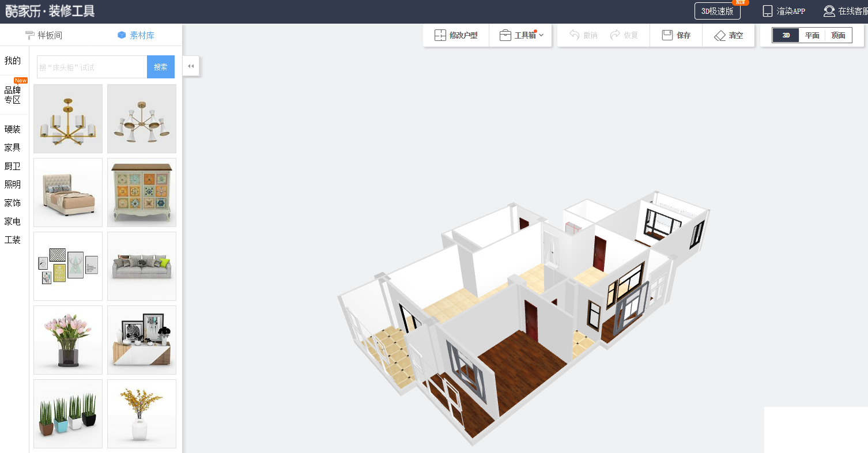Launch the 3D极速版 button
The height and width of the screenshot is (453, 868).
click(717, 11)
